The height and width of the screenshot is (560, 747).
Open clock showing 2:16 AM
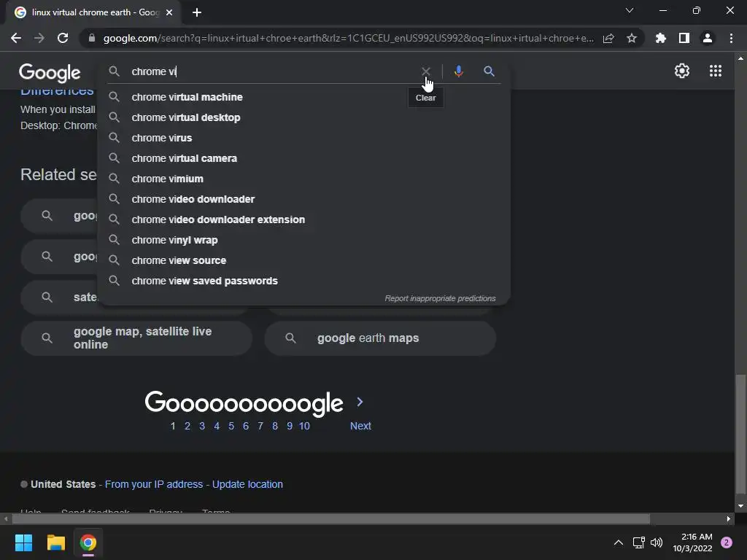click(692, 542)
